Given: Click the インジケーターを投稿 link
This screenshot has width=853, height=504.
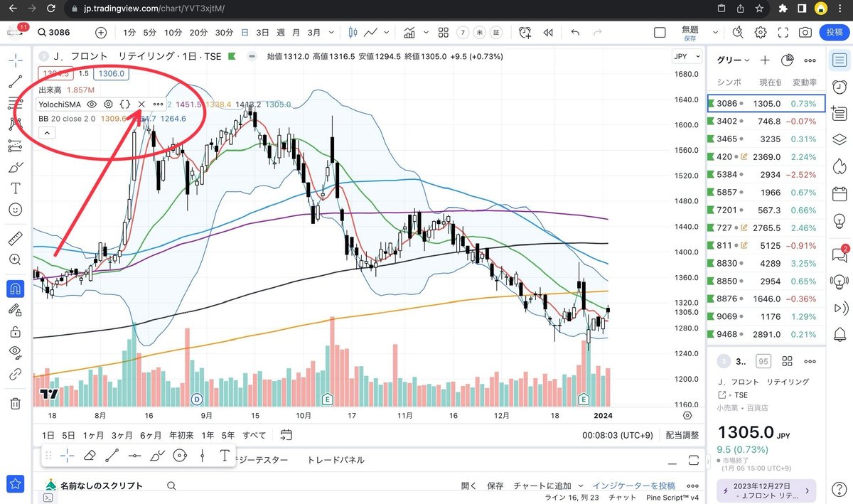Looking at the screenshot, I should pos(633,486).
